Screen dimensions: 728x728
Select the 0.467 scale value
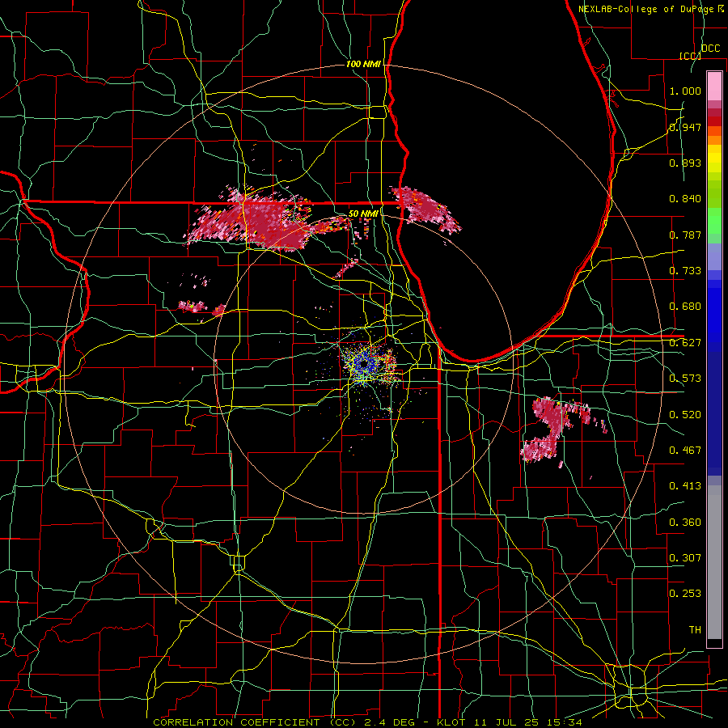(685, 450)
